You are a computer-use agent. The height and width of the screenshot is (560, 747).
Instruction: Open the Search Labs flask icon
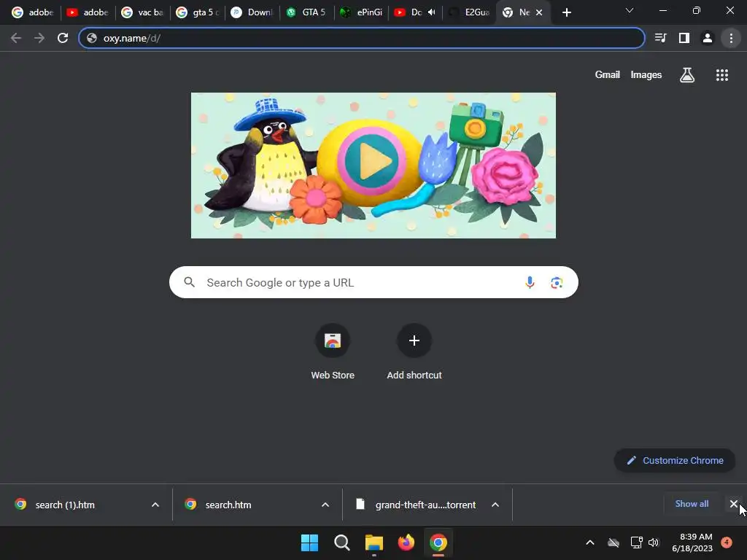[686, 75]
